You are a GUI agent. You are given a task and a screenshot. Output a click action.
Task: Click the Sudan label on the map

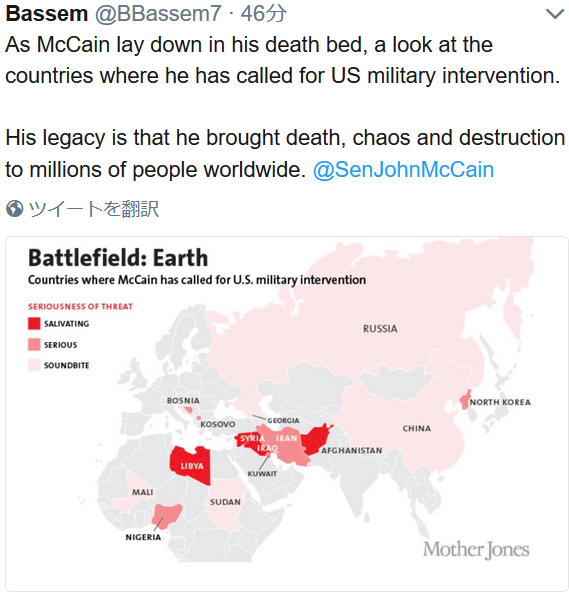pos(225,502)
